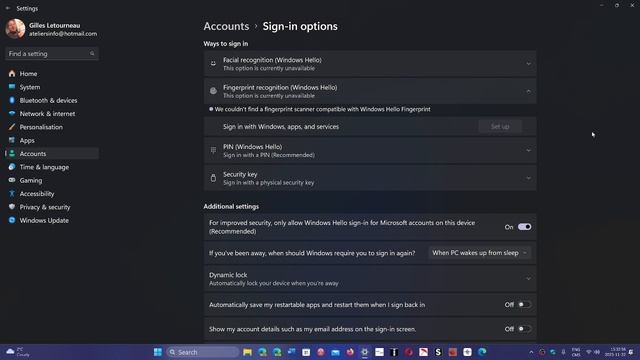Expand the PIN (Windows Hello) chevron
This screenshot has width=640, height=360.
[529, 150]
